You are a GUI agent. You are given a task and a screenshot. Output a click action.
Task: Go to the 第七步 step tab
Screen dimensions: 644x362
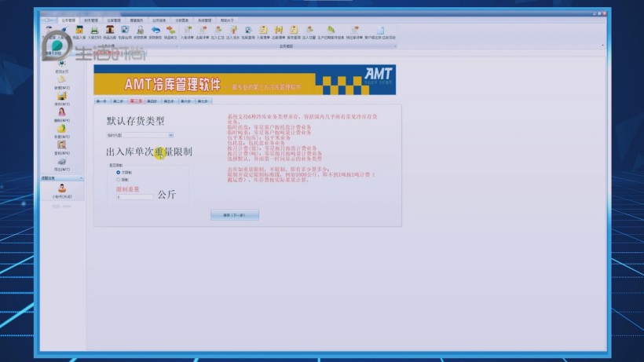pyautogui.click(x=203, y=101)
